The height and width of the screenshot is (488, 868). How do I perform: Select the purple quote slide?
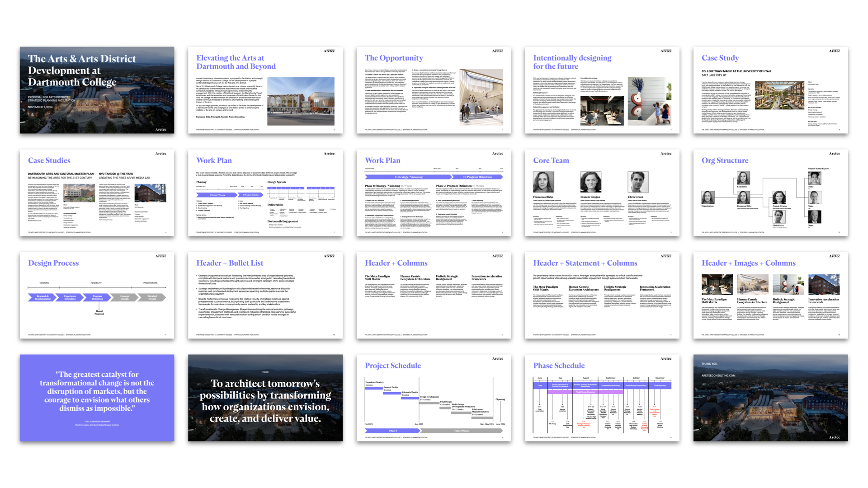97,398
